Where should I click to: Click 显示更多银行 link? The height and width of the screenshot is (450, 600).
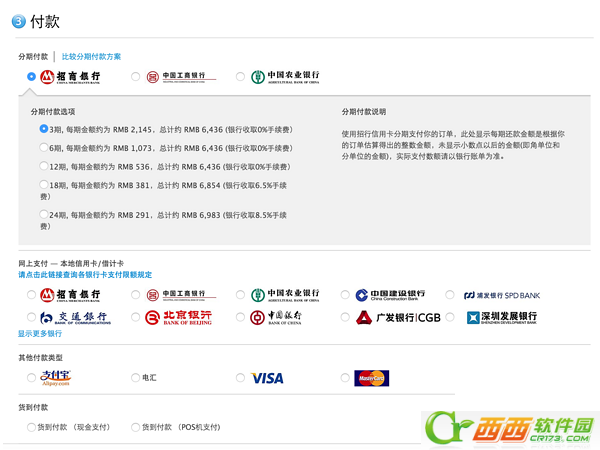click(40, 334)
